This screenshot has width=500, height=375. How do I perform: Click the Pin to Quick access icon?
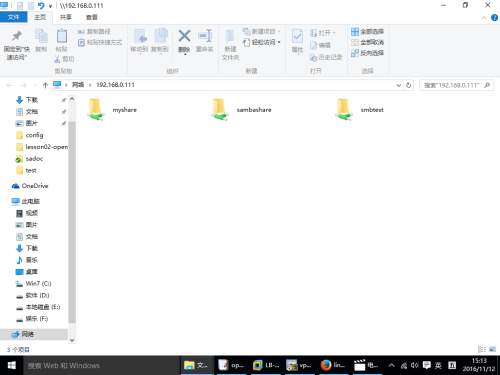pyautogui.click(x=17, y=36)
